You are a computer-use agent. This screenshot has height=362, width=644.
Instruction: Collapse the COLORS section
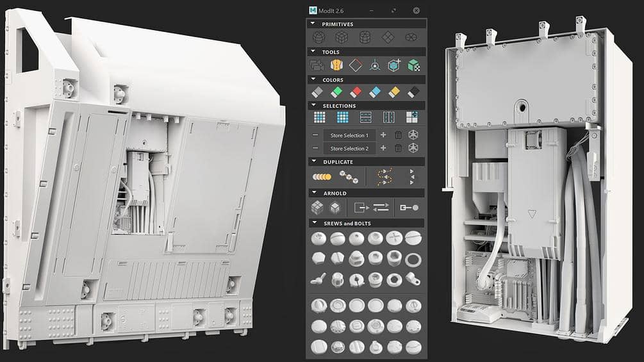[x=313, y=80]
